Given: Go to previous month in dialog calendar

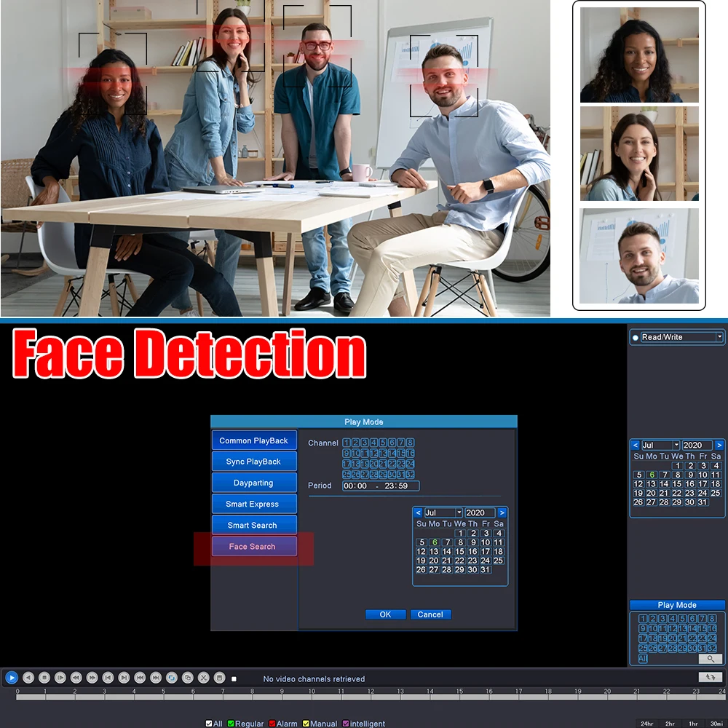Looking at the screenshot, I should [x=418, y=513].
